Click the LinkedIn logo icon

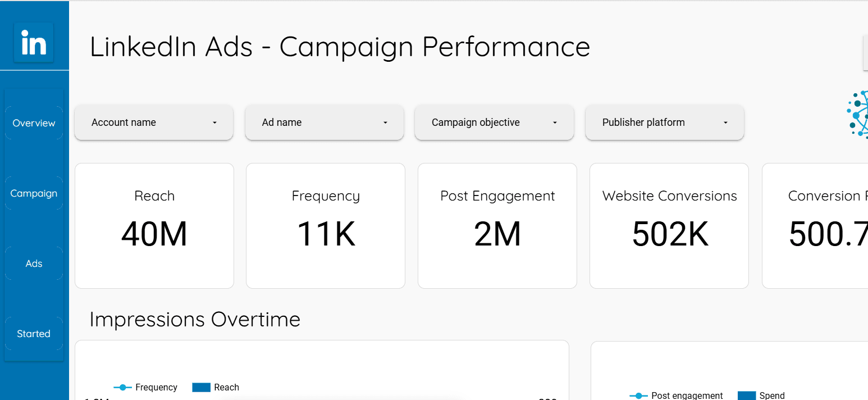[34, 43]
